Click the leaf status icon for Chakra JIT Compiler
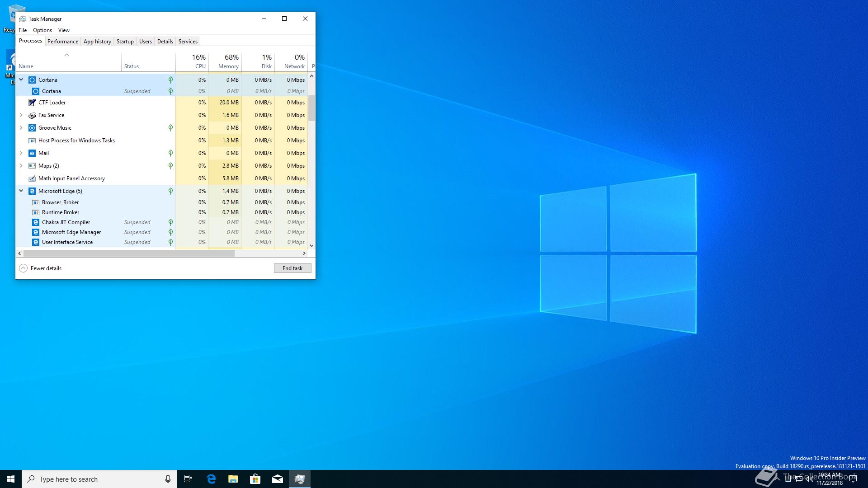 pos(170,222)
